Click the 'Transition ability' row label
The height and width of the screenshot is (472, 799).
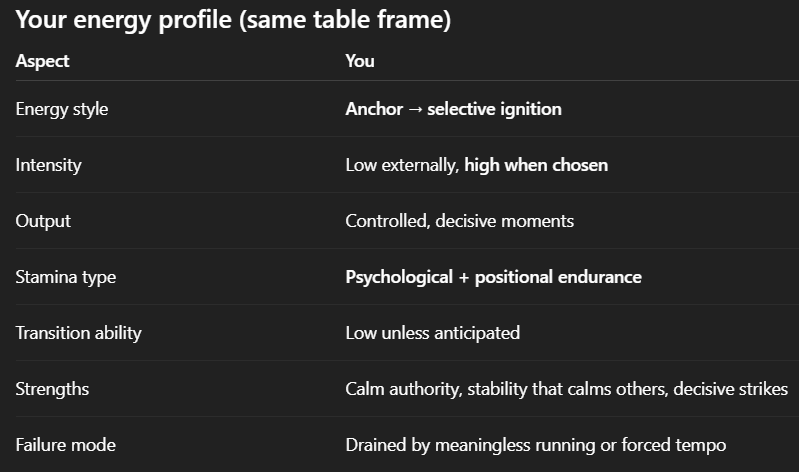tap(78, 333)
